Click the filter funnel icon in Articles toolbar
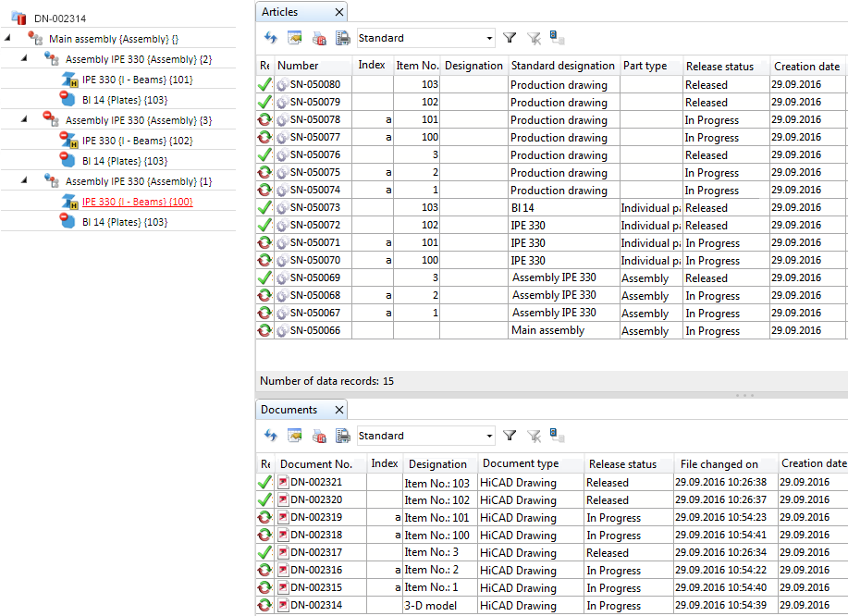This screenshot has height=616, width=848. click(510, 38)
